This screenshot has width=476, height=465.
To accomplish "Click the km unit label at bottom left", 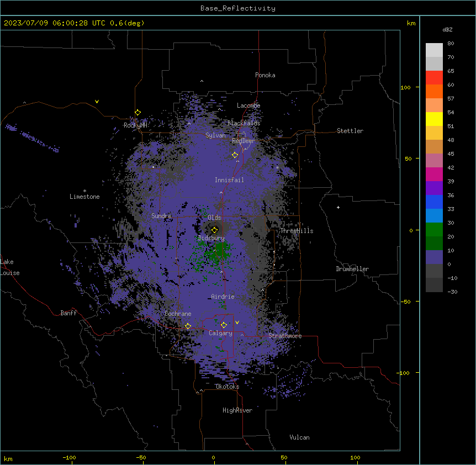I will click(x=8, y=459).
